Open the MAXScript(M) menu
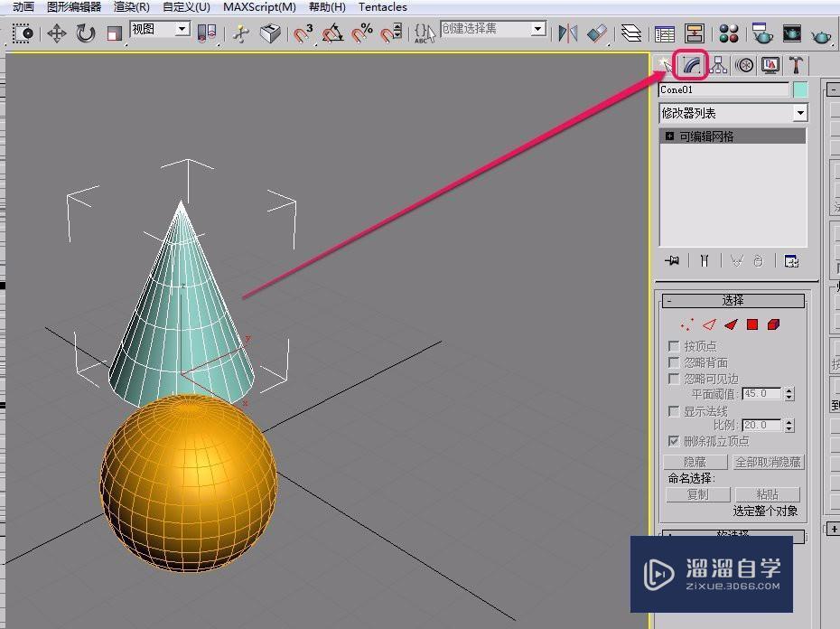The height and width of the screenshot is (629, 840). (x=259, y=7)
